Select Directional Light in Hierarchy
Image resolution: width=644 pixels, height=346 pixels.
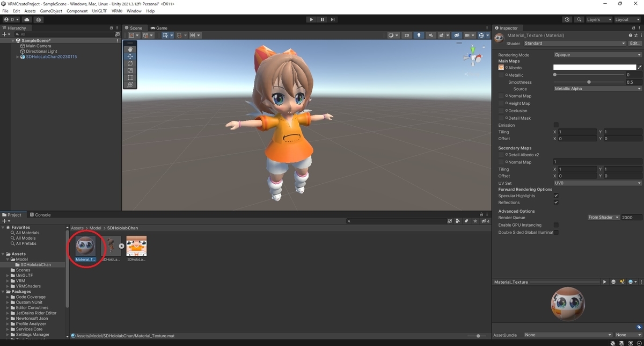[x=41, y=52]
